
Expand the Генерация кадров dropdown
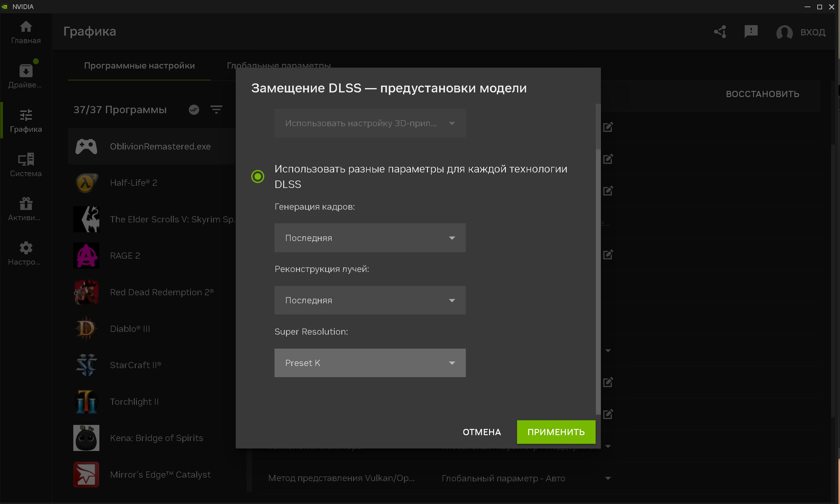[370, 238]
